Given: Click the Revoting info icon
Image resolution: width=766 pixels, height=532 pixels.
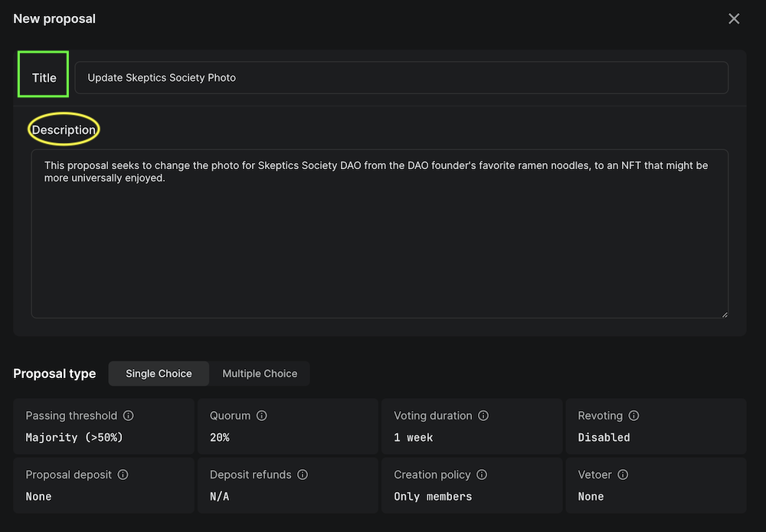Looking at the screenshot, I should (x=633, y=416).
